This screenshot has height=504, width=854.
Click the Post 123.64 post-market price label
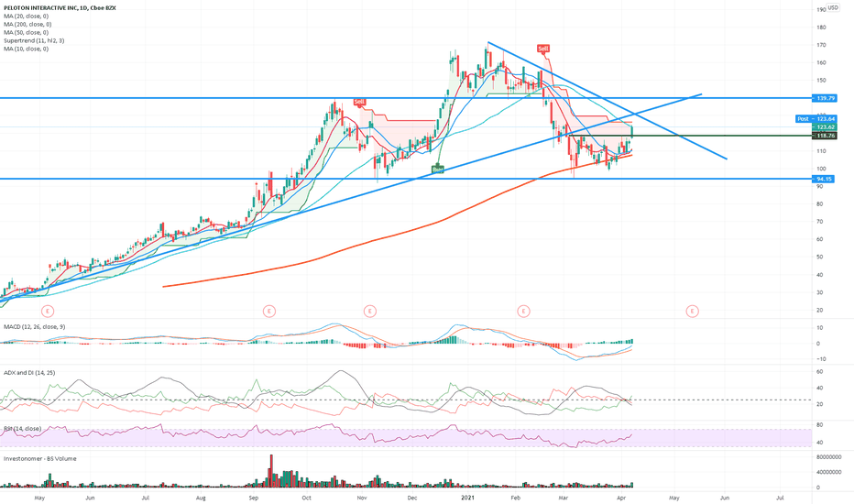816,119
